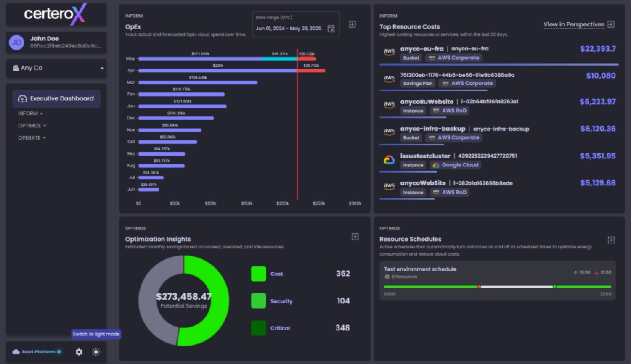Image resolution: width=631 pixels, height=364 pixels.
Task: Expand the INFORM sidebar section
Action: [x=29, y=113]
